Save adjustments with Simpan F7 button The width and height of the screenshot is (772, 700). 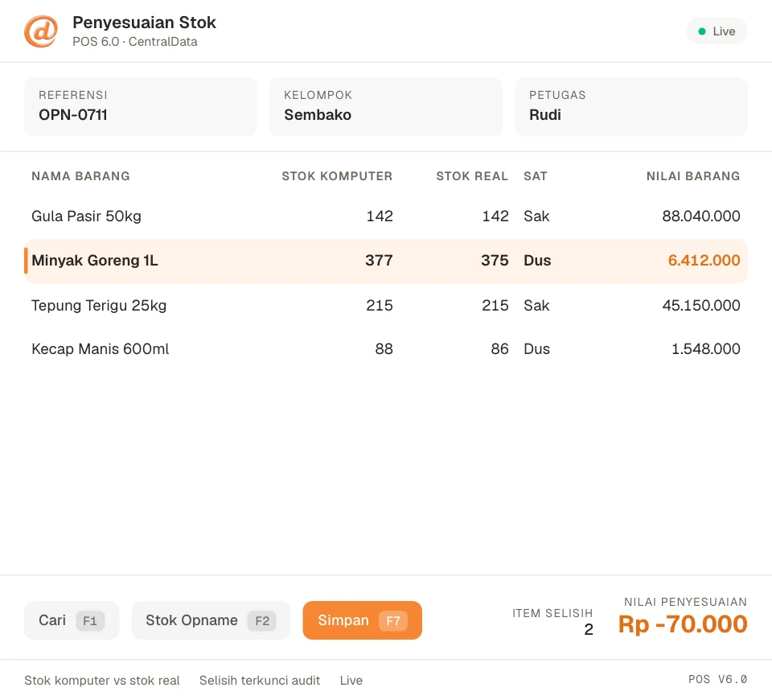click(x=363, y=620)
